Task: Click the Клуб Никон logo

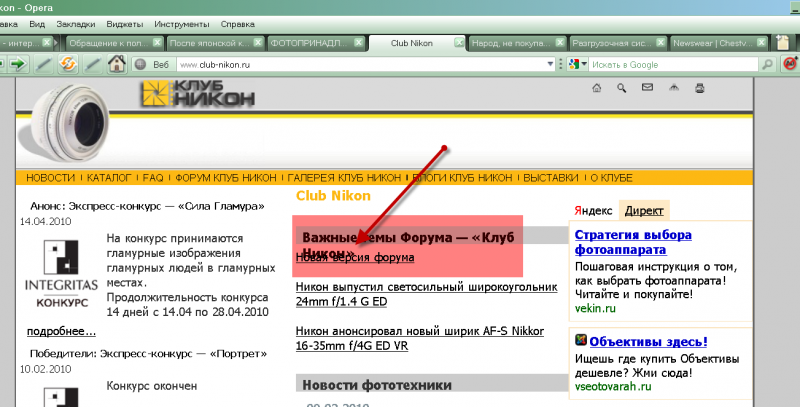Action: [x=197, y=94]
